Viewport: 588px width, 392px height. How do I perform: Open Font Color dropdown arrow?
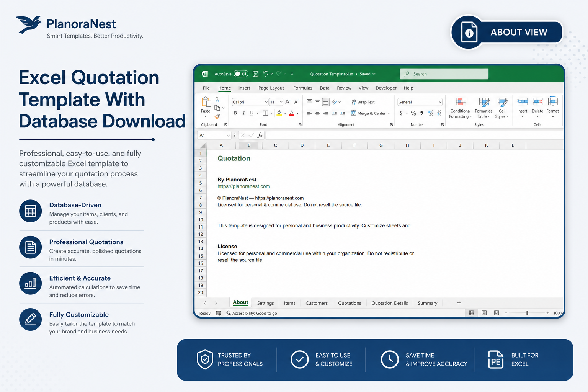click(297, 113)
